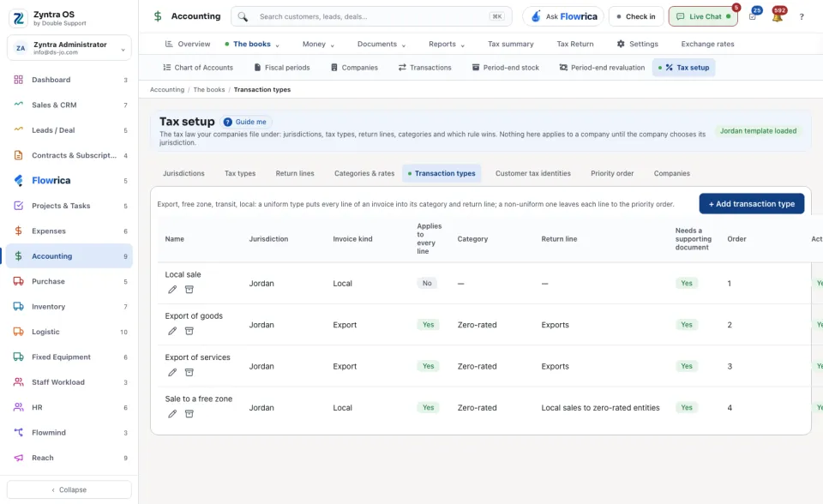Open Period-end revaluation section
This screenshot has width=823, height=504.
pyautogui.click(x=602, y=68)
